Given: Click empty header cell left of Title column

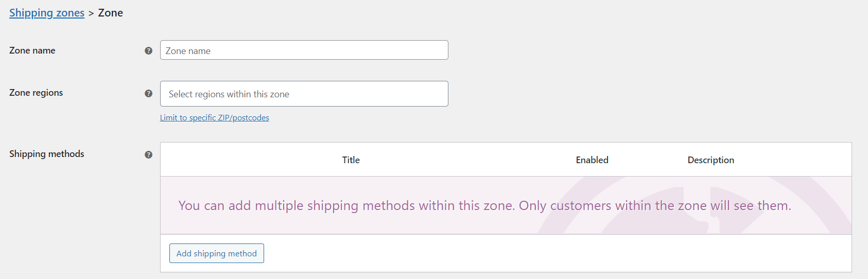Looking at the screenshot, I should pos(247,160).
